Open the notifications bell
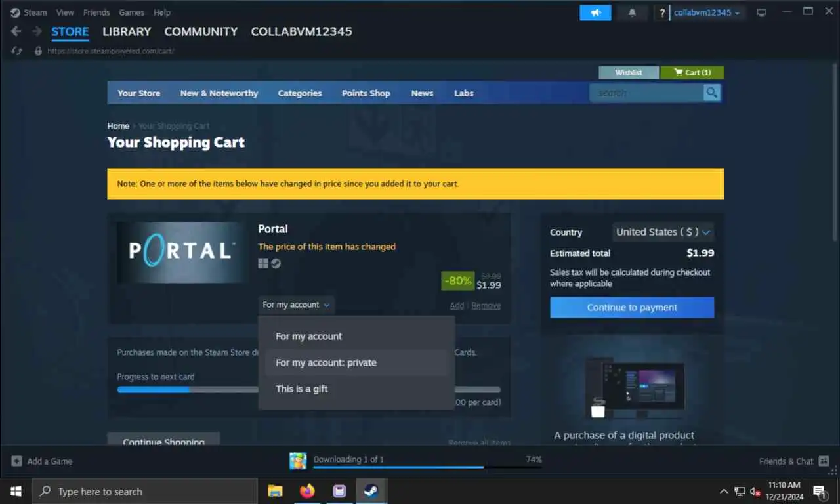The height and width of the screenshot is (504, 840). pos(633,12)
